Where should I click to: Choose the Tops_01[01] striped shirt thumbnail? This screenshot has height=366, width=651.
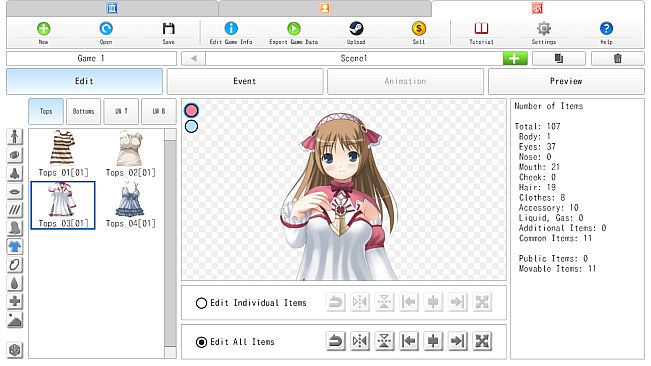pos(63,154)
